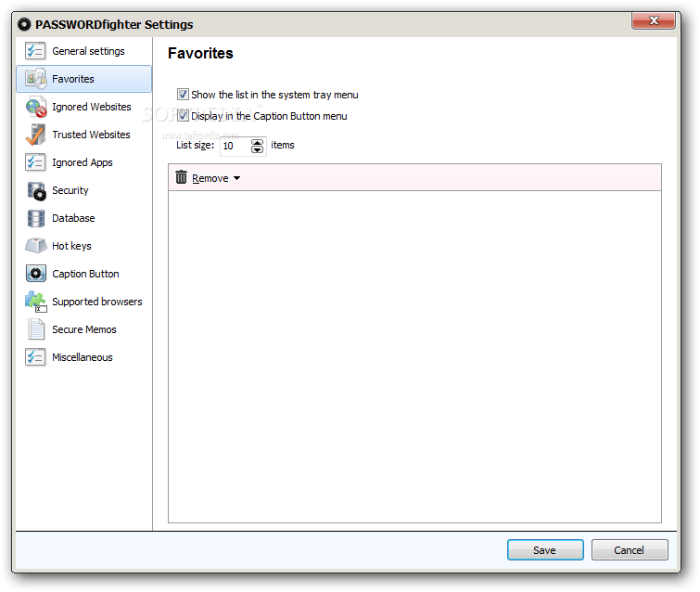This screenshot has width=700, height=592.
Task: Click the Caption Button icon
Action: (36, 274)
